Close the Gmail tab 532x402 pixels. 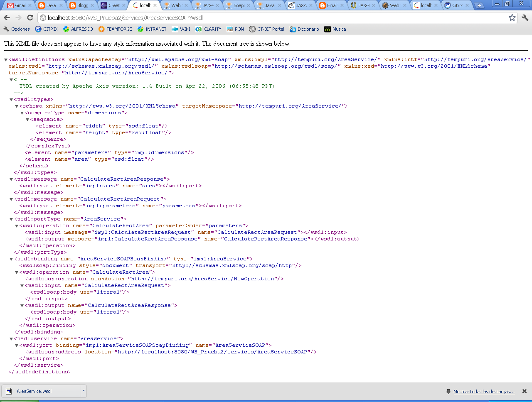(30, 5)
